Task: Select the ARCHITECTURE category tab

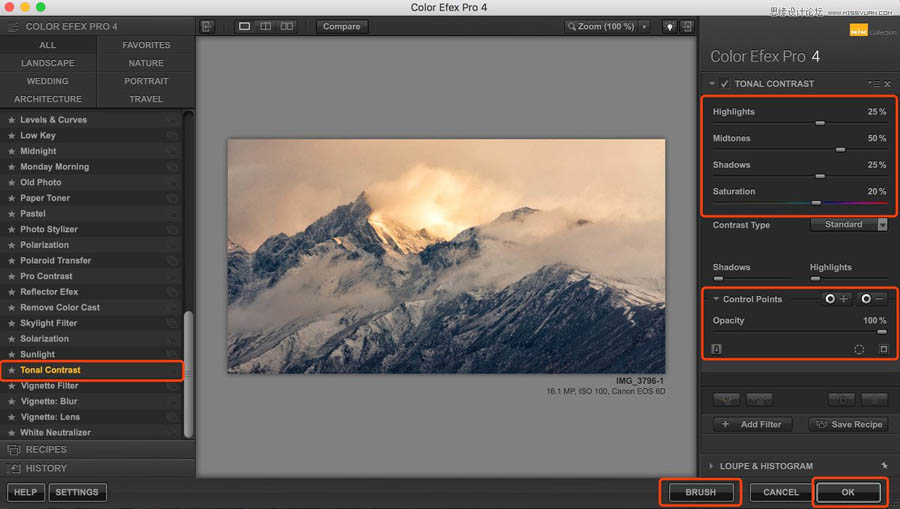Action: (48, 99)
